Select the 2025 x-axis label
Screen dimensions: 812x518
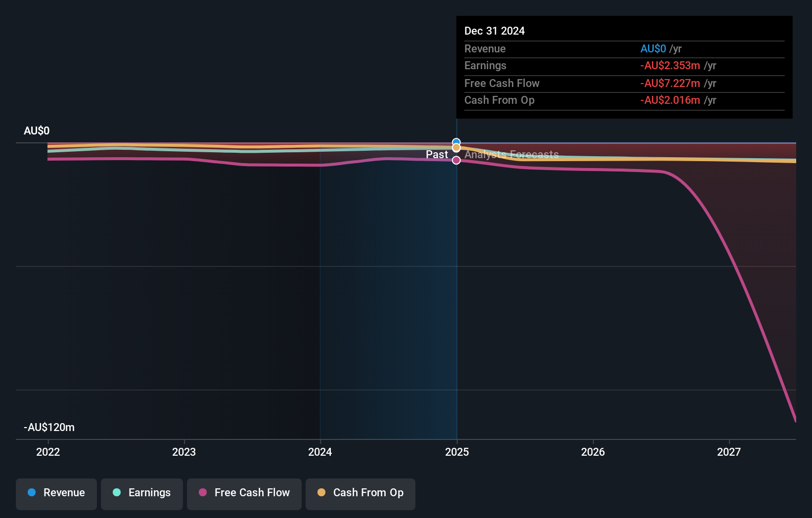[457, 452]
